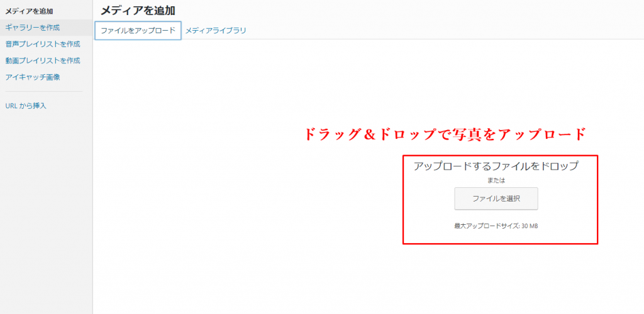This screenshot has width=644, height=314.
Task: Click the または label
Action: click(496, 180)
